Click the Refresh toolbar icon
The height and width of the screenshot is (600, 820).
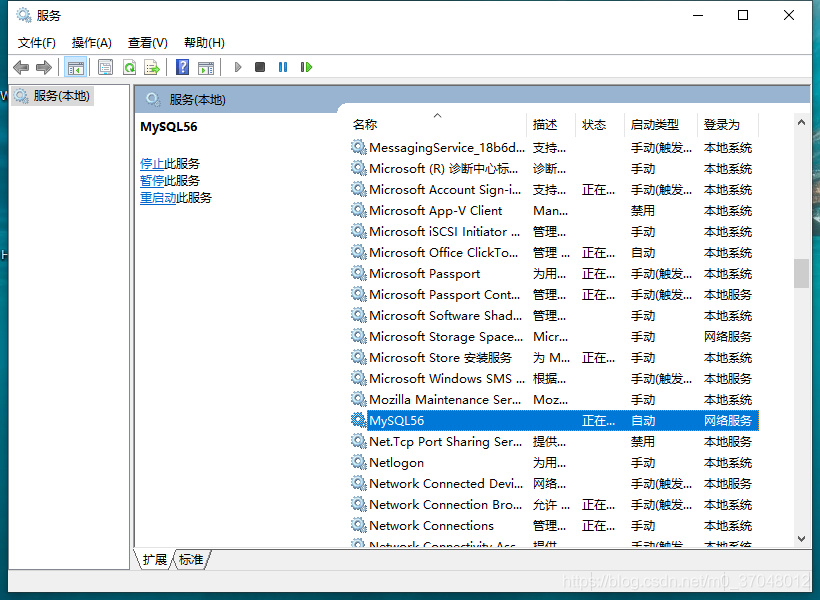tap(129, 67)
